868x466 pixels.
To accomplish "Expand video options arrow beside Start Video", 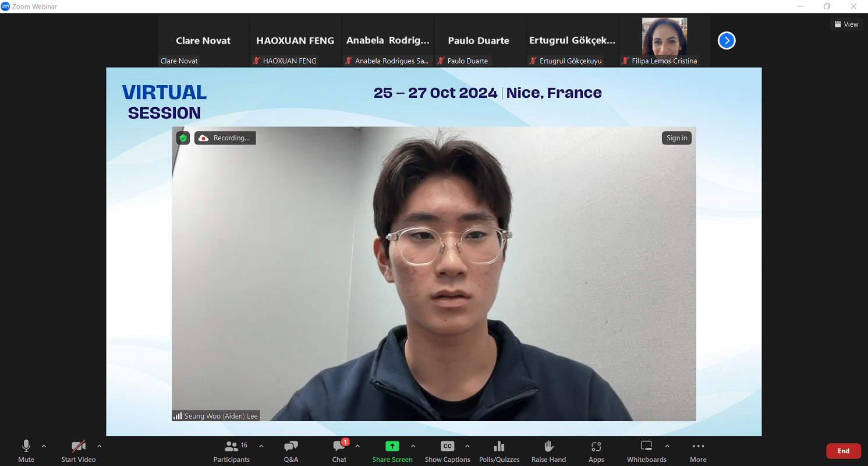I will coord(100,446).
